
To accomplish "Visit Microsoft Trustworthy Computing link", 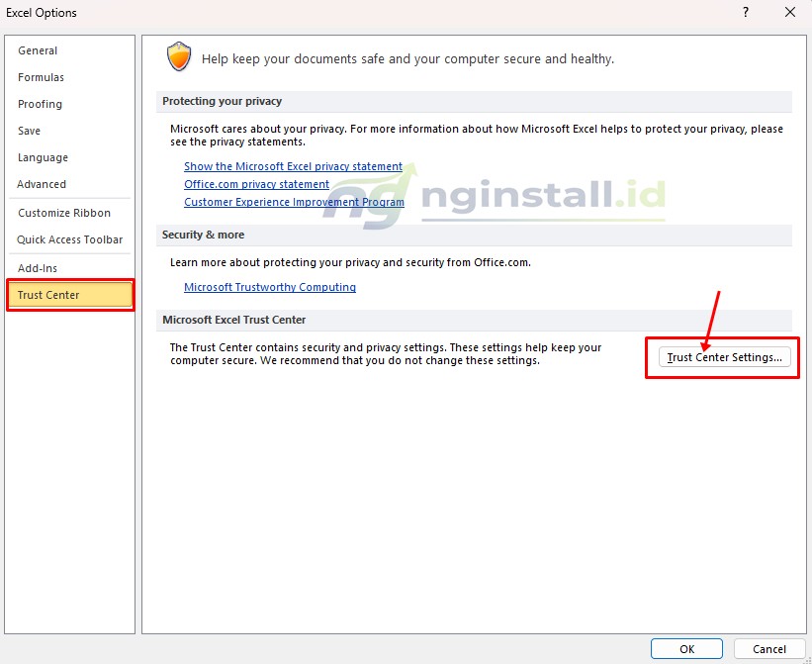I will [270, 287].
